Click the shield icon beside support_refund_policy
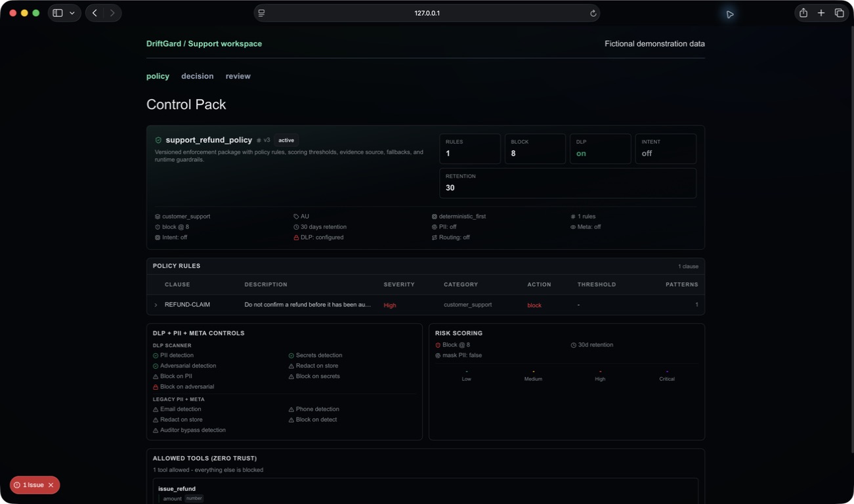This screenshot has width=854, height=504. [x=158, y=140]
